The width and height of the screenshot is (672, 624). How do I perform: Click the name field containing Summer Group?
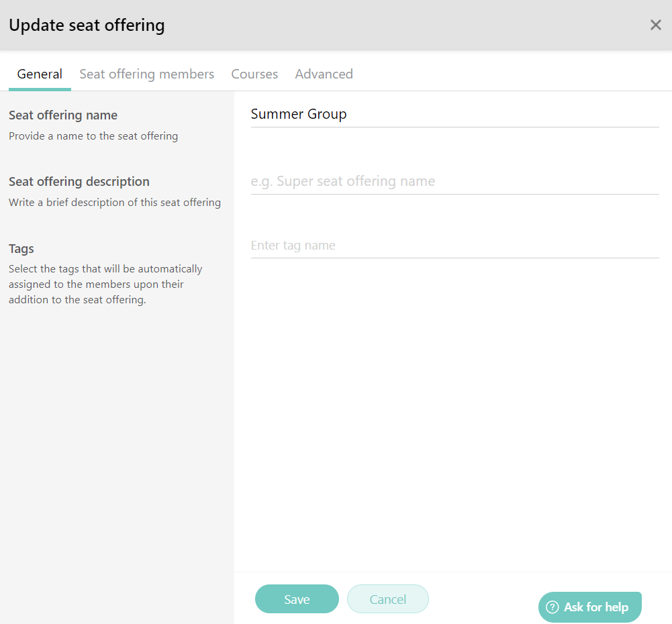454,114
